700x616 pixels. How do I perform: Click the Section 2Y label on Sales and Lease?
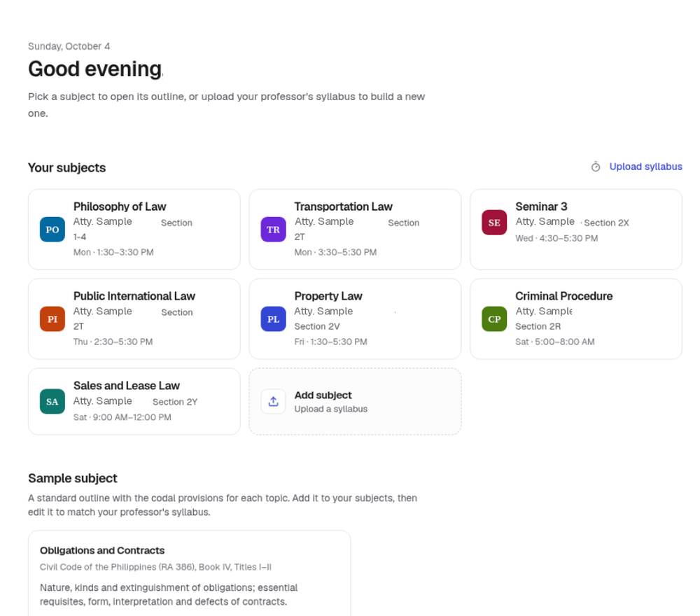(x=175, y=402)
